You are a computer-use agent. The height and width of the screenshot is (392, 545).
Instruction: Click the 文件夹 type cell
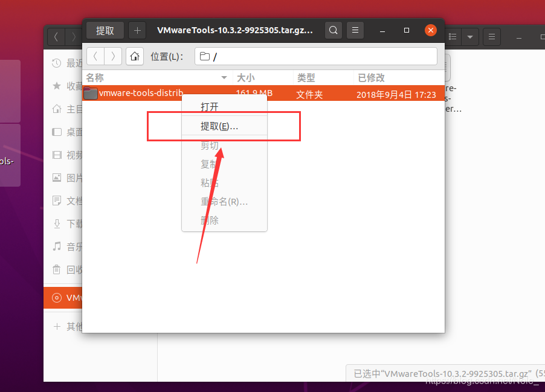309,94
